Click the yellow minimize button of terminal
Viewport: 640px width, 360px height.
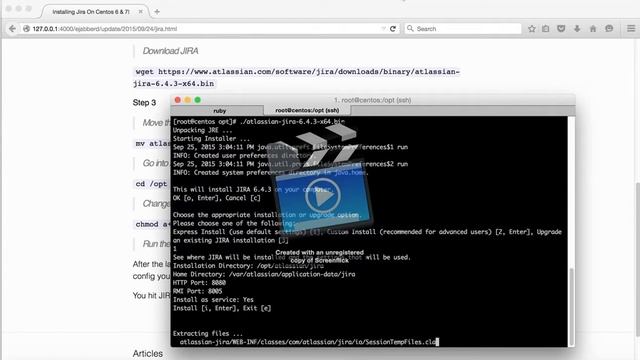(188, 100)
